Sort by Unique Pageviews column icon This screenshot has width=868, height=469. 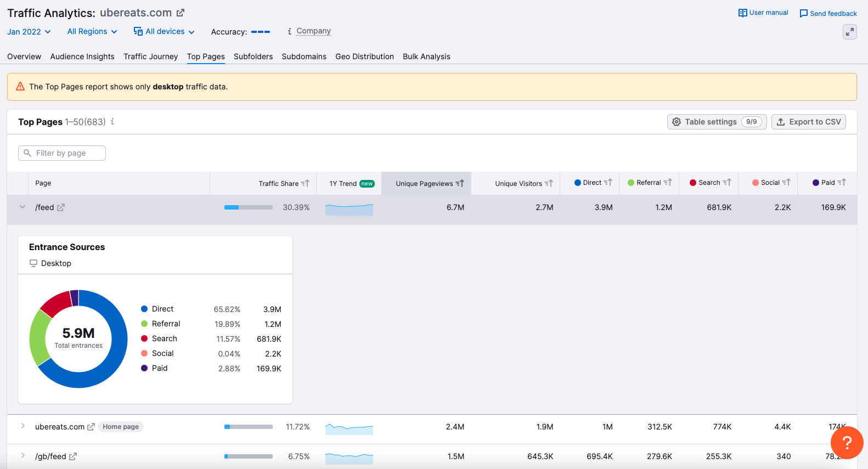click(x=460, y=183)
